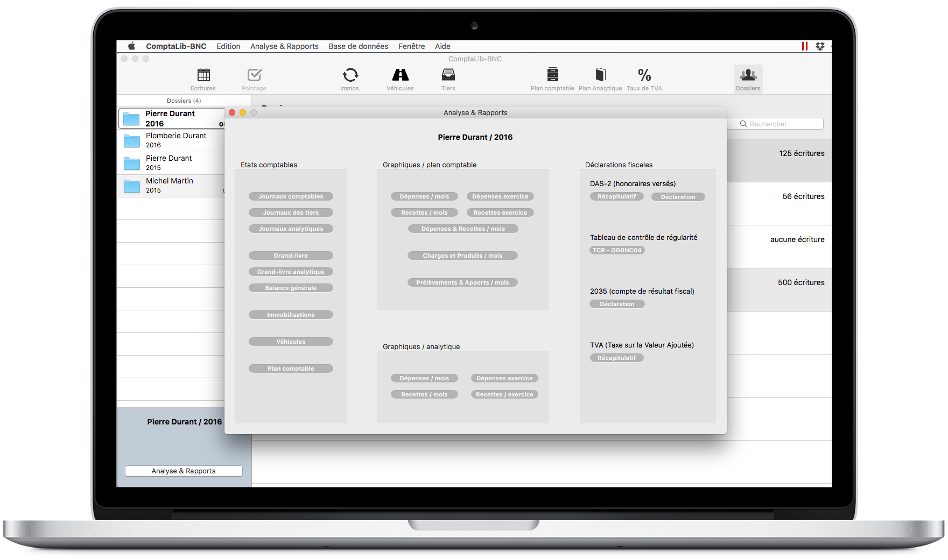Open the TVA Récapitulatif
The height and width of the screenshot is (560, 948).
[x=617, y=358]
